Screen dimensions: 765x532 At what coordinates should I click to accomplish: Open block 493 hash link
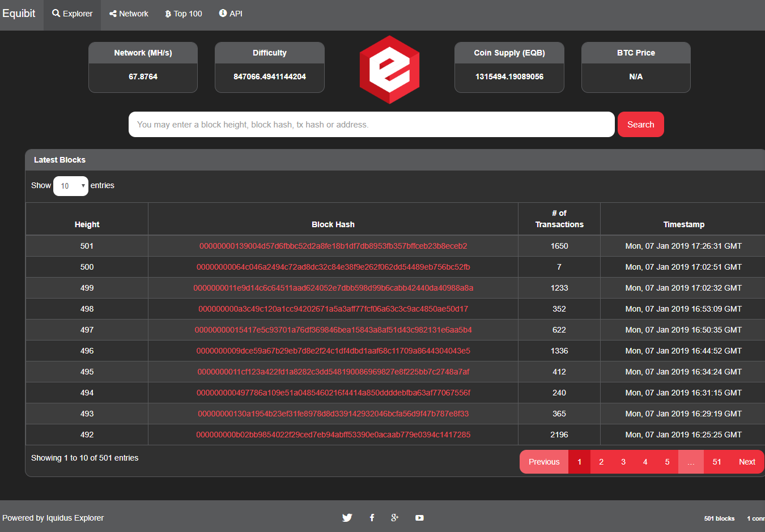tap(333, 414)
